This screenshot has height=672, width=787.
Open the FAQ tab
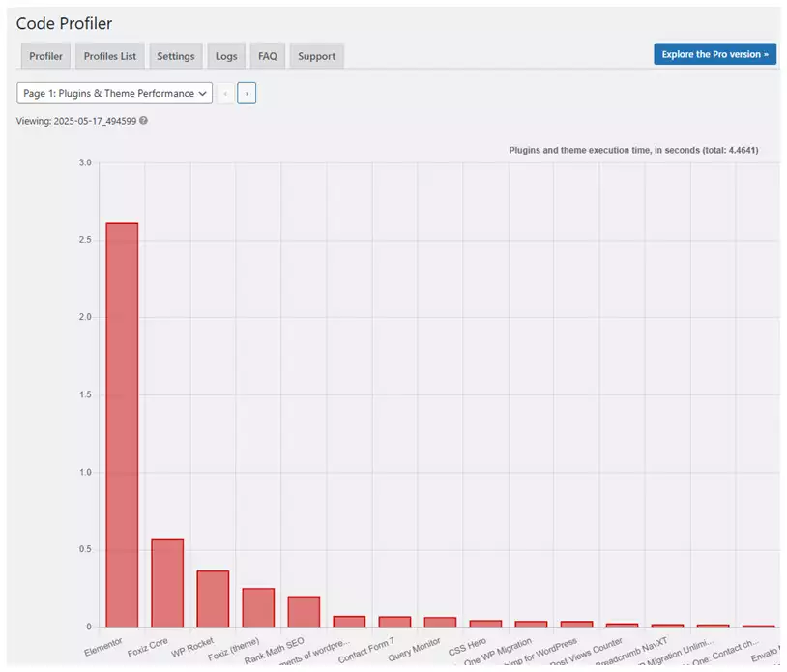coord(268,56)
